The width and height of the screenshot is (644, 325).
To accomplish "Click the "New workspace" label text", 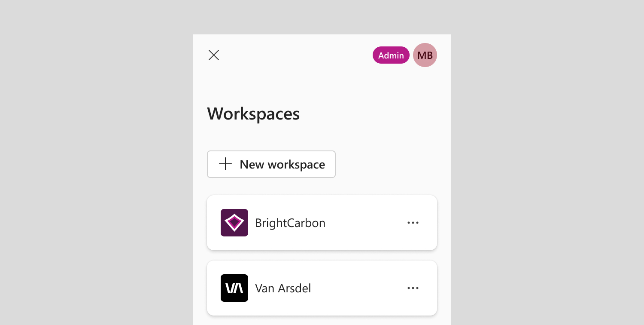I will point(283,165).
